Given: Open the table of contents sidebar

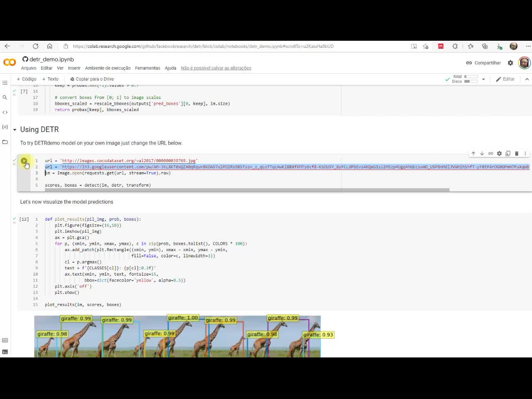Looking at the screenshot, I should click(5, 83).
